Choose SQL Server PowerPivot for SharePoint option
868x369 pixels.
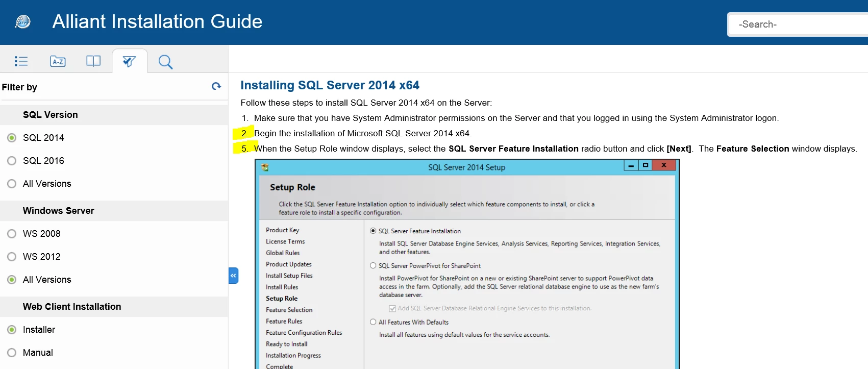click(x=373, y=265)
